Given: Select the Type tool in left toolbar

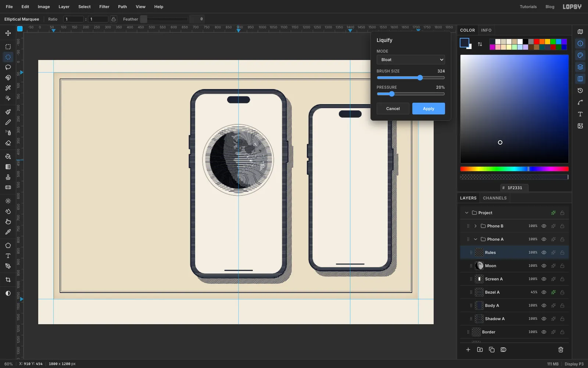Looking at the screenshot, I should (x=8, y=256).
